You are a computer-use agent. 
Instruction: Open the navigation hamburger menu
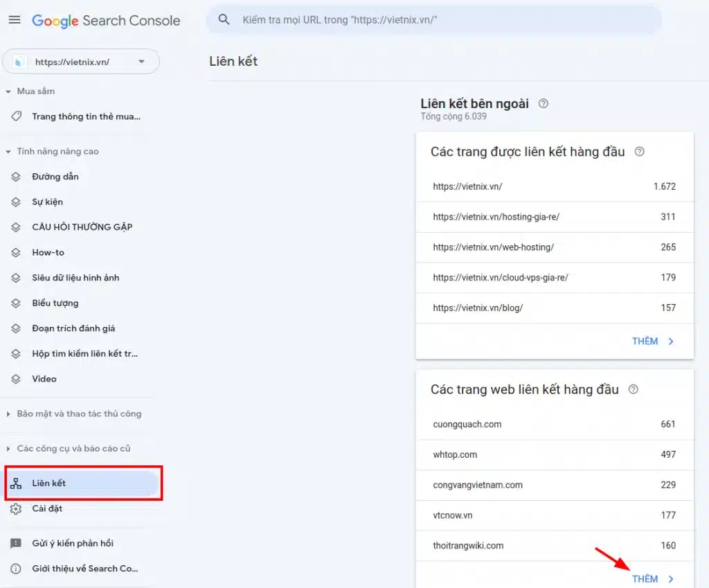[15, 19]
